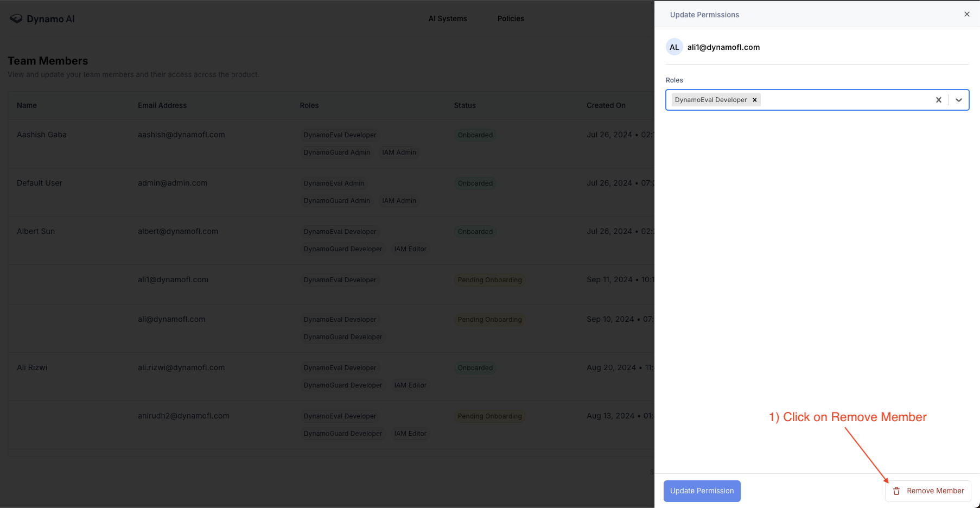The height and width of the screenshot is (508, 980).
Task: Clear all selected roles
Action: click(938, 100)
